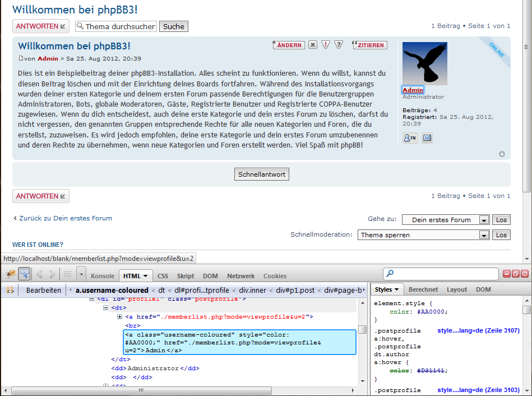Screen dimensions: 532x396
Task: Follow the Zurück zu Dein erstes Forum link
Action: pos(66,218)
